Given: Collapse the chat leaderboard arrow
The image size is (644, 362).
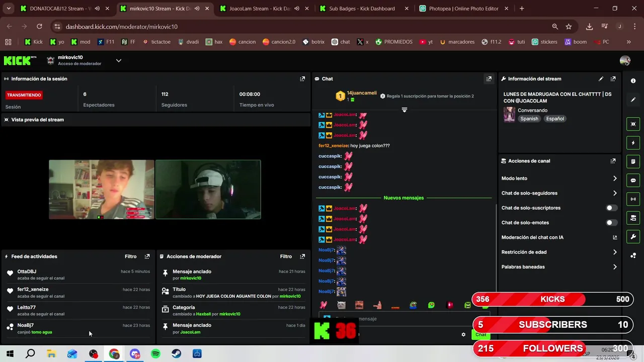Looking at the screenshot, I should pyautogui.click(x=404, y=110).
